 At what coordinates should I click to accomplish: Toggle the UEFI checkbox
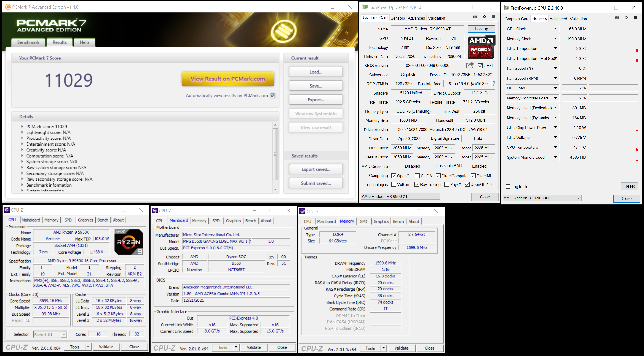pyautogui.click(x=480, y=66)
